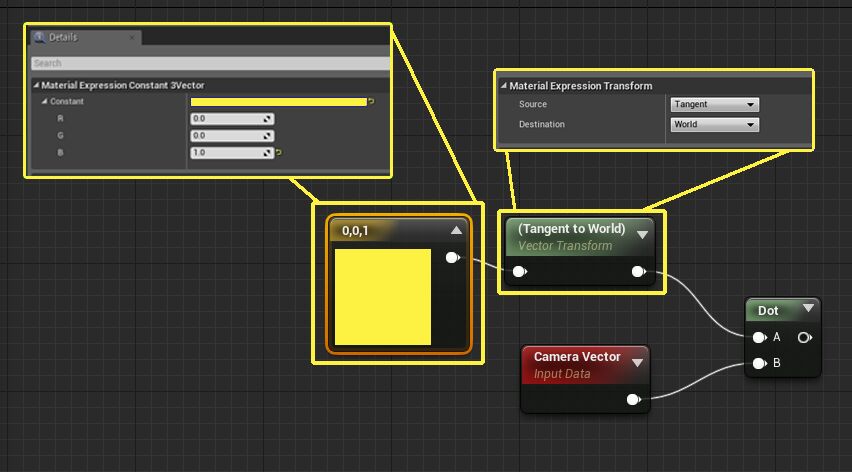Click the Search field in Details

click(210, 63)
